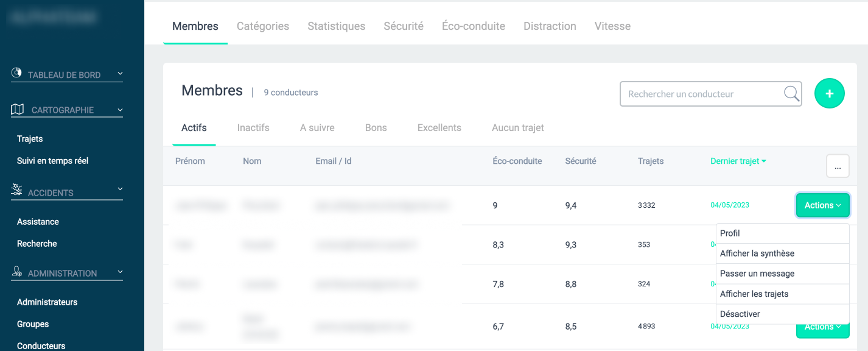
Task: Open Assistance in the sidebar
Action: click(38, 222)
